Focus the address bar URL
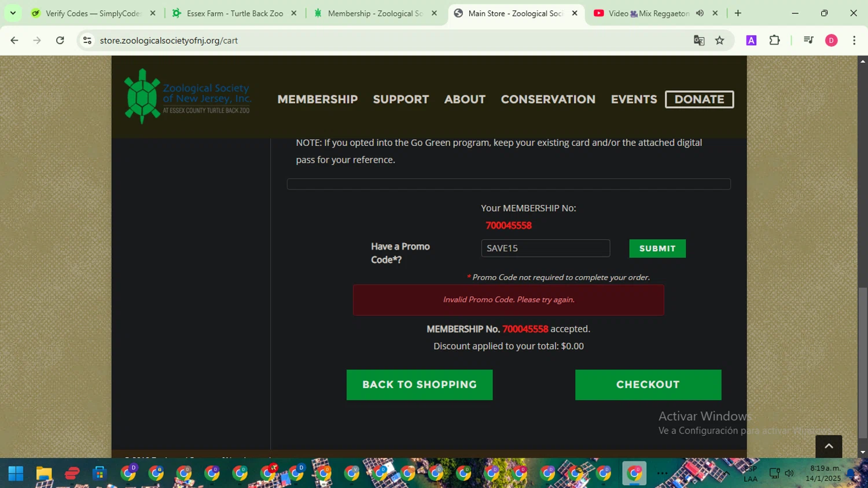 coord(169,41)
